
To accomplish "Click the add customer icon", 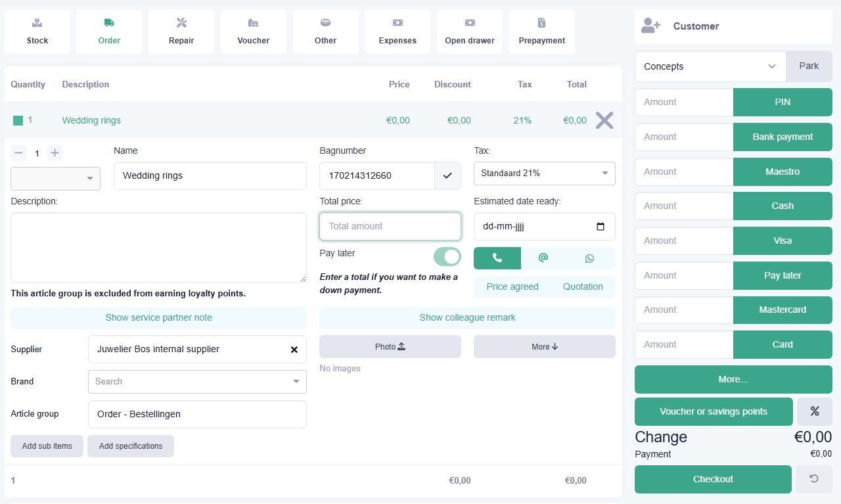I will 650,26.
